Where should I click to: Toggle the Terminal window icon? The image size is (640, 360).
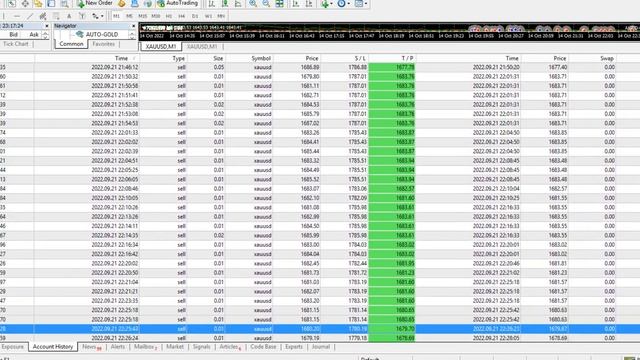51,4
